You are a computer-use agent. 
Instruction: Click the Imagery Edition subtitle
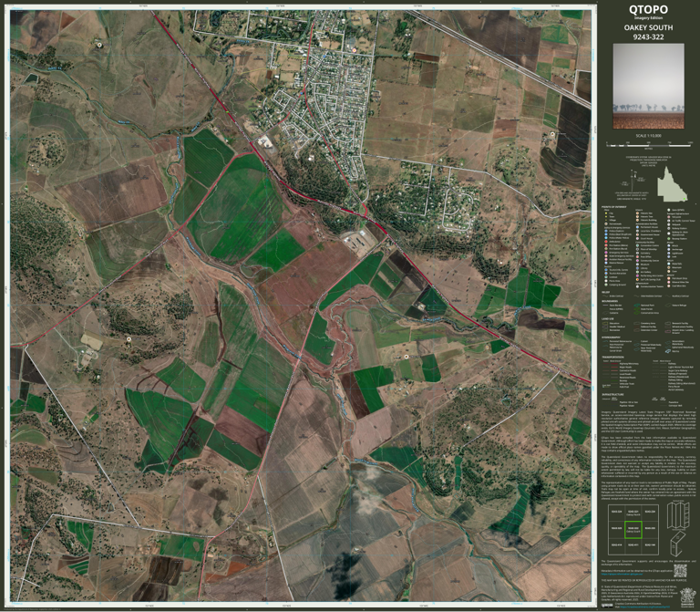click(648, 18)
